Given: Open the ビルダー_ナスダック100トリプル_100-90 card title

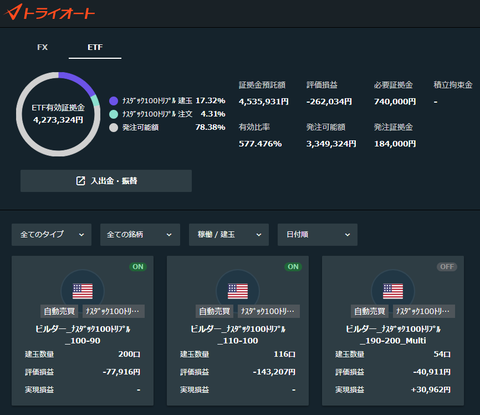Looking at the screenshot, I should coord(83,335).
